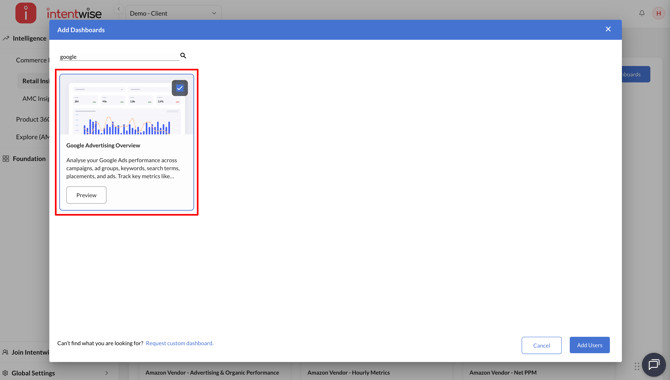The height and width of the screenshot is (380, 670).
Task: Collapse the sidebar with the arrow
Action: (119, 9)
